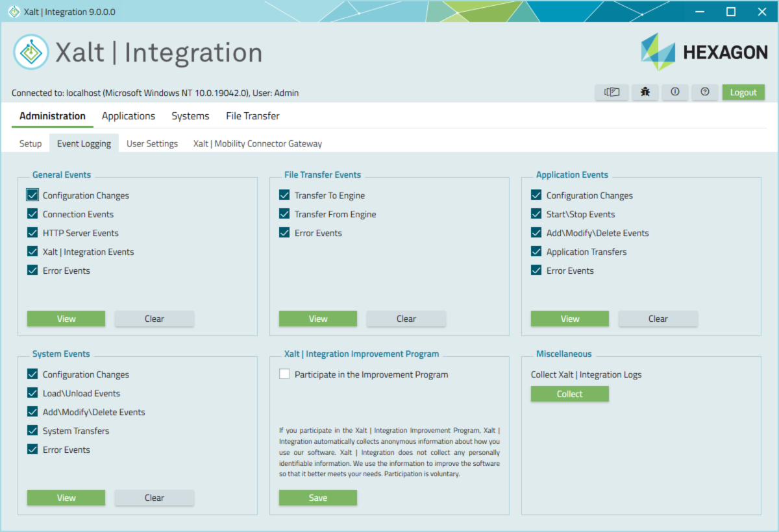Toggle Transfer To Engine checkbox
Viewport: 779px width, 532px height.
(x=284, y=195)
